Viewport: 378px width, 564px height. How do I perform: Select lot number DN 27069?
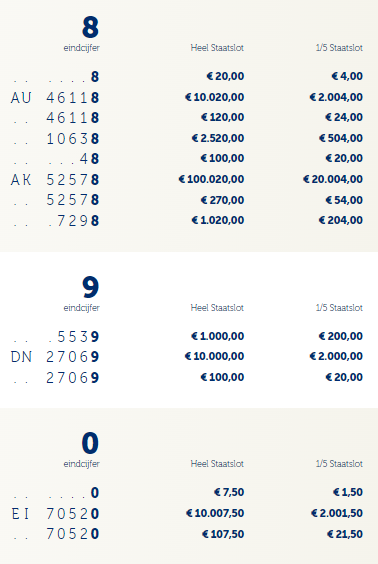[55, 357]
